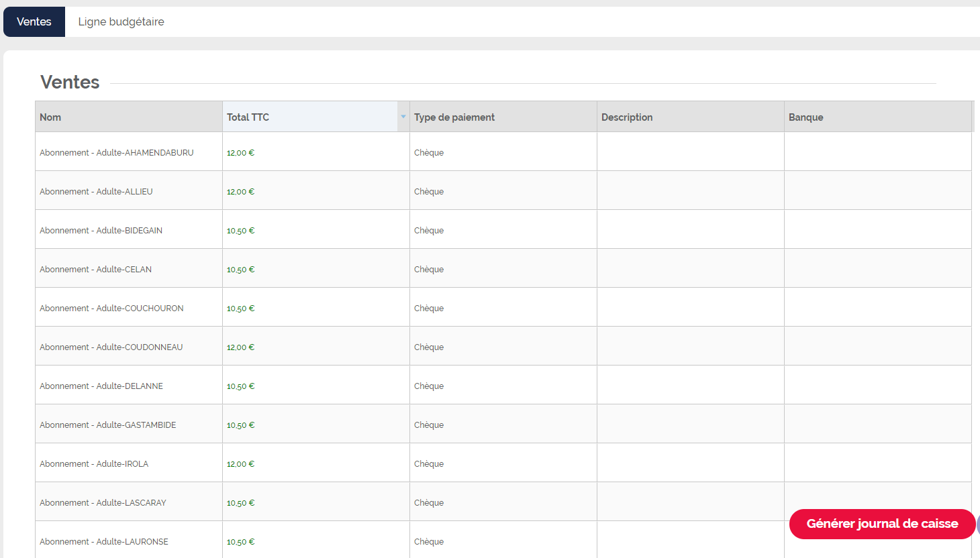The height and width of the screenshot is (558, 980).
Task: Select Abonnement - Adulte-LASCARAY row name
Action: click(103, 503)
